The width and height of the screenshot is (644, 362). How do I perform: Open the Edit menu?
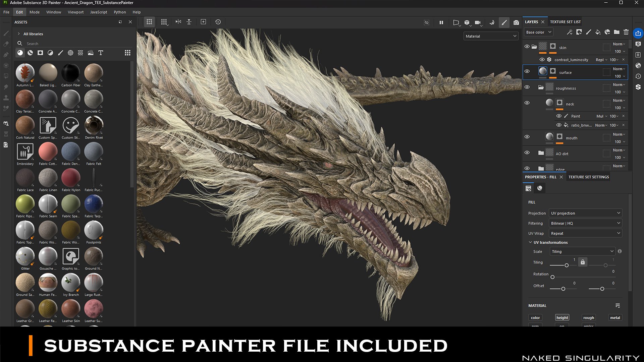coord(19,12)
